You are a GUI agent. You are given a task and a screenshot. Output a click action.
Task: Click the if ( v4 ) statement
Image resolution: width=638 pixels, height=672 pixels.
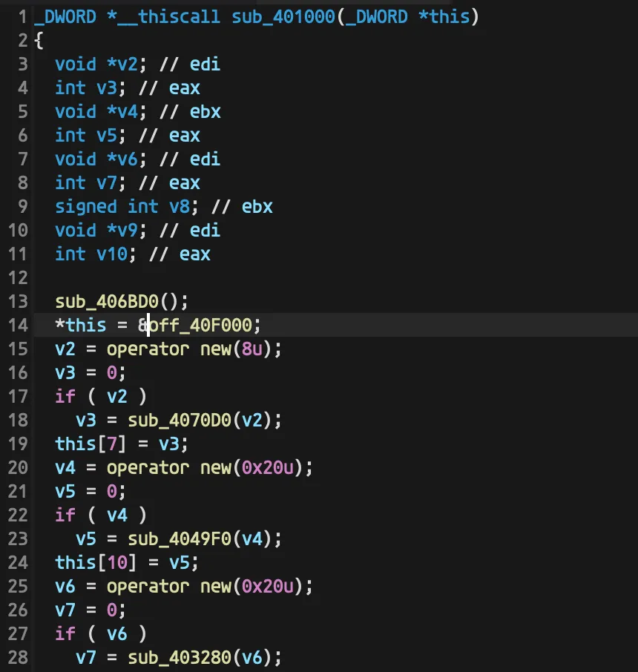click(x=101, y=515)
